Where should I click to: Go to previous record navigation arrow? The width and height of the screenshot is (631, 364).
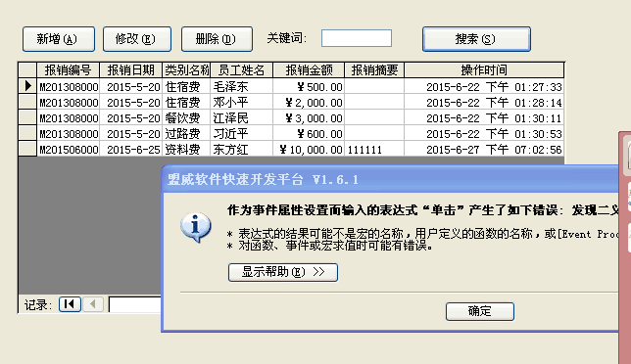pos(93,304)
